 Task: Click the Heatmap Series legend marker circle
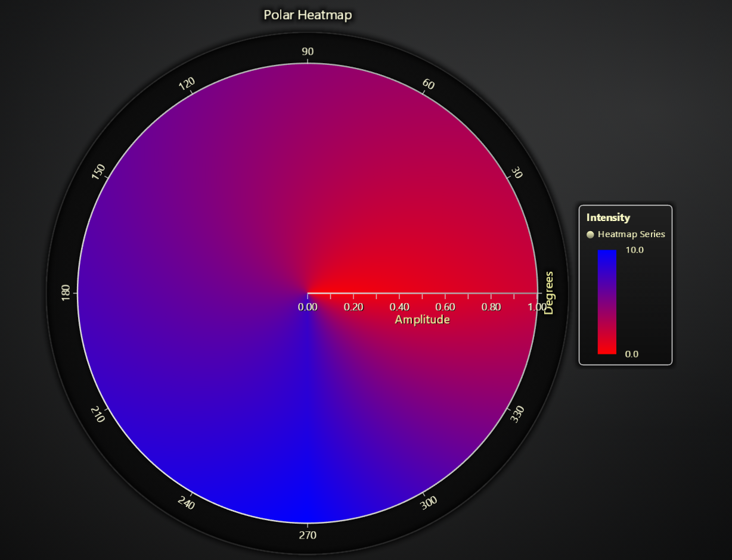point(591,235)
